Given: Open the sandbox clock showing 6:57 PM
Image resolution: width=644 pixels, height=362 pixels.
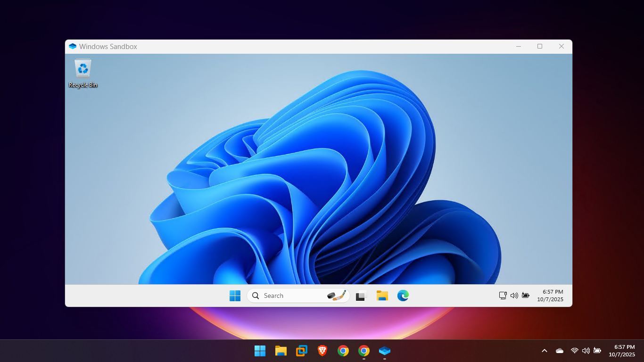Looking at the screenshot, I should (x=550, y=296).
